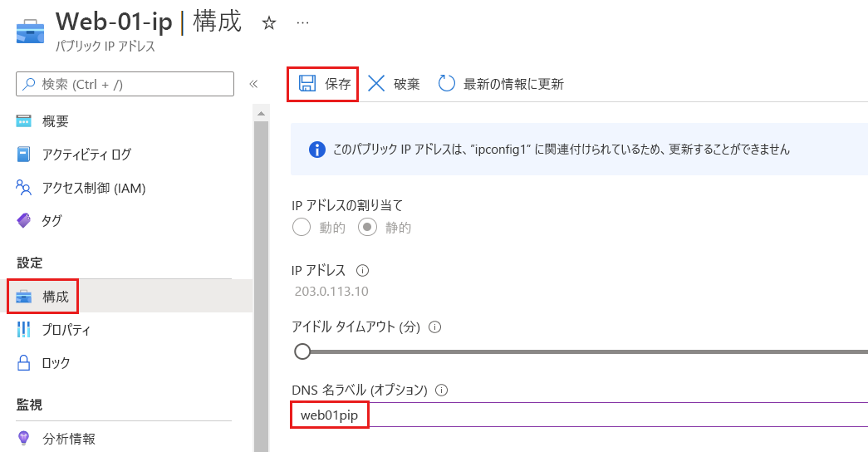Click 最新の情報に更新 refresh button

click(x=501, y=84)
